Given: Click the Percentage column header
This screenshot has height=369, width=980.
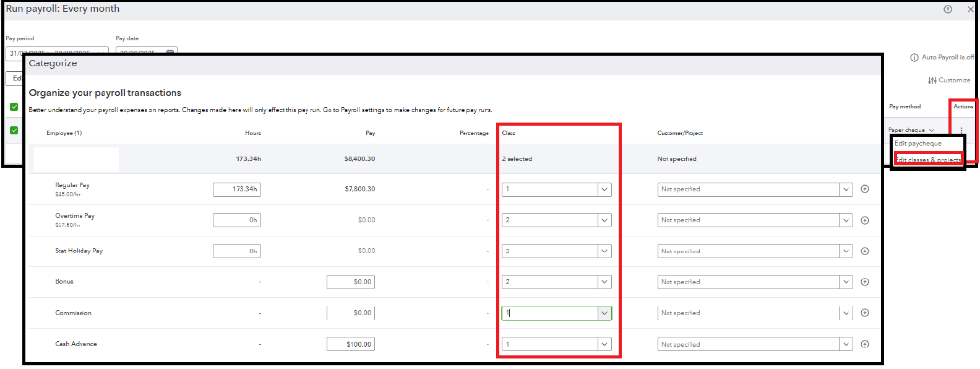Looking at the screenshot, I should [x=475, y=133].
